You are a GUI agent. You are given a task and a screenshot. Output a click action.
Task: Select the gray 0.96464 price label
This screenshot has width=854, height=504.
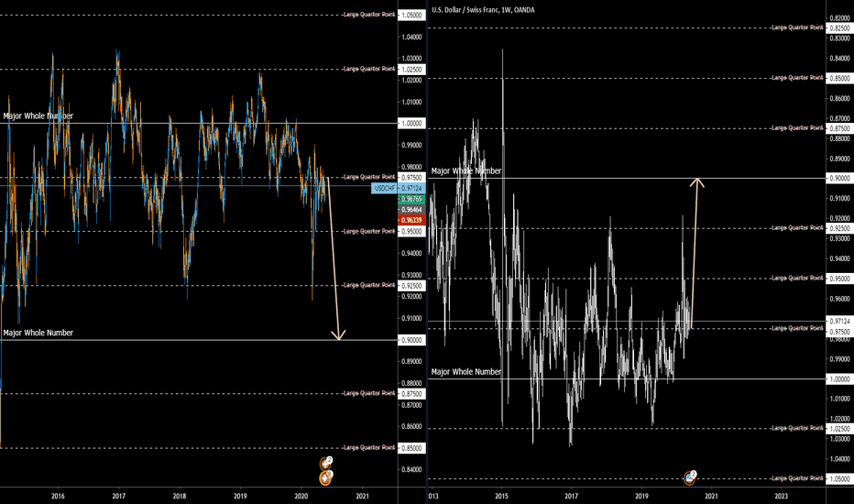pyautogui.click(x=411, y=209)
